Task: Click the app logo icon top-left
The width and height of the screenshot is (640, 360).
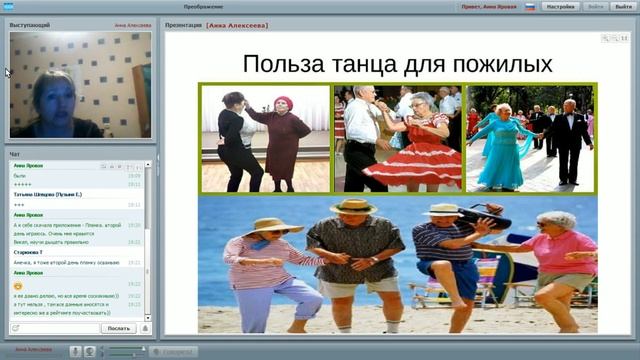Action: pyautogui.click(x=8, y=7)
